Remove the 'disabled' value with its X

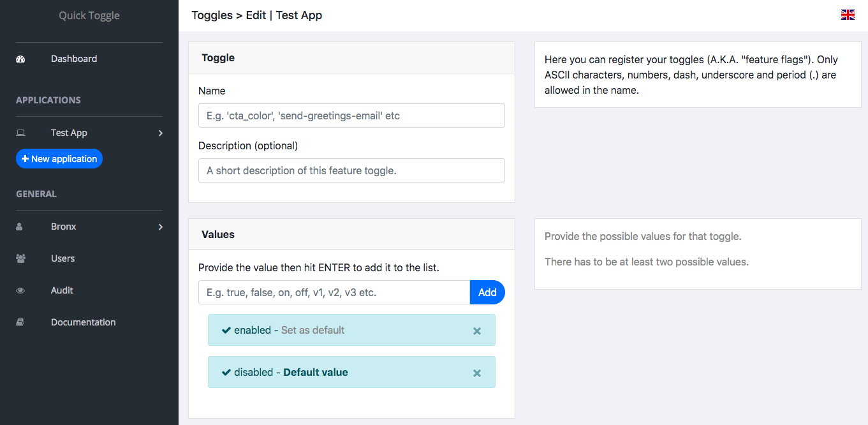pyautogui.click(x=476, y=373)
